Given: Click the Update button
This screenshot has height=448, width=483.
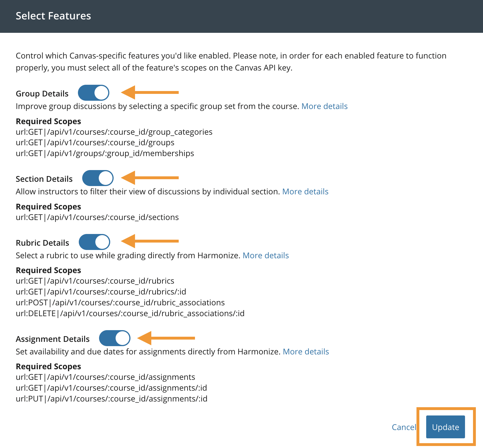Looking at the screenshot, I should (x=445, y=427).
